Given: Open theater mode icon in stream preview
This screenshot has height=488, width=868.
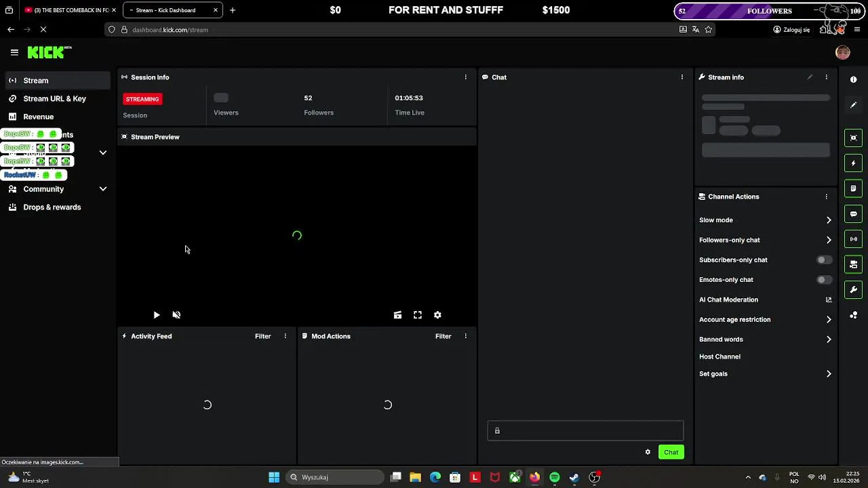Looking at the screenshot, I should (397, 315).
